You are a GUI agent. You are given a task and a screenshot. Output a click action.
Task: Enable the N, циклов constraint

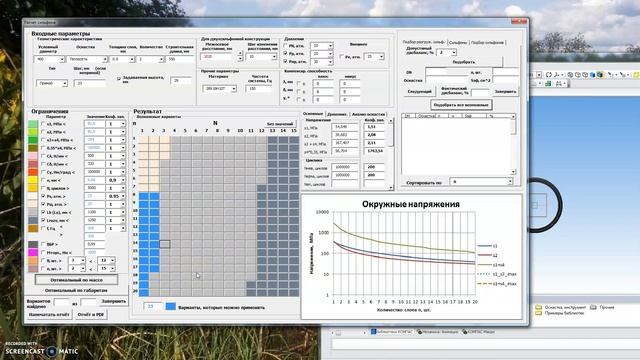[x=43, y=188]
